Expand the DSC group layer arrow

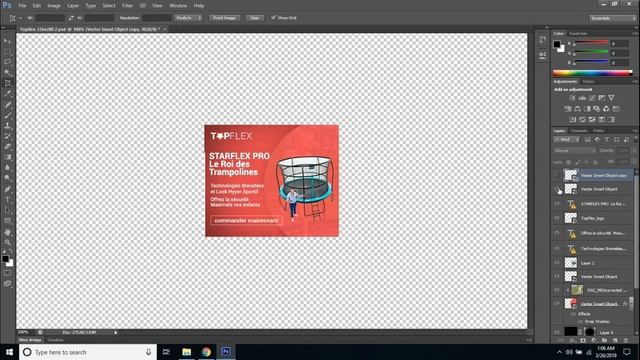tap(567, 290)
